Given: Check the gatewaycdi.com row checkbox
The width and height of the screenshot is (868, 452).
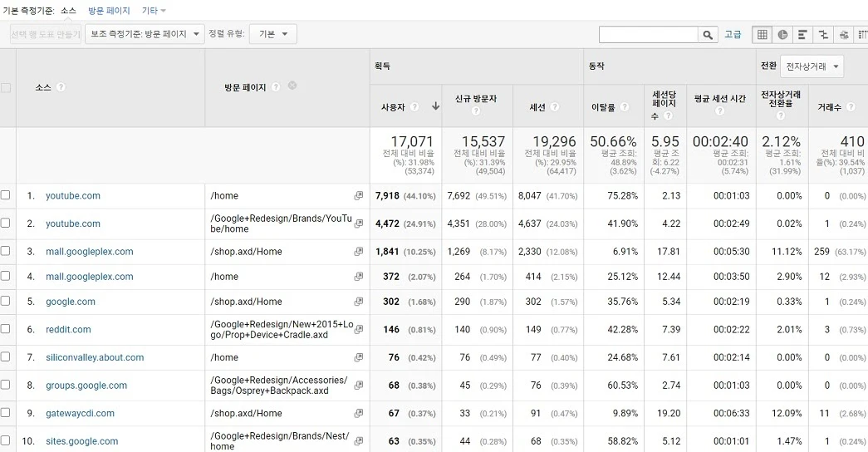Looking at the screenshot, I should [6, 412].
